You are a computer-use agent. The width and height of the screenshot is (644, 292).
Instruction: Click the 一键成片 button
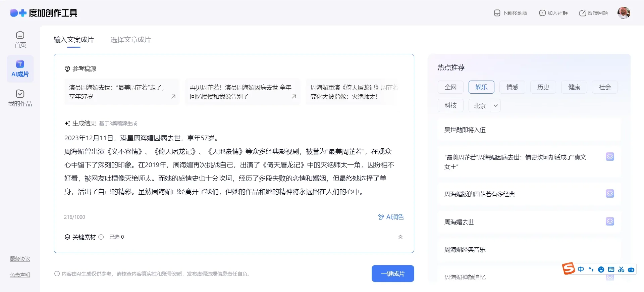[393, 274]
